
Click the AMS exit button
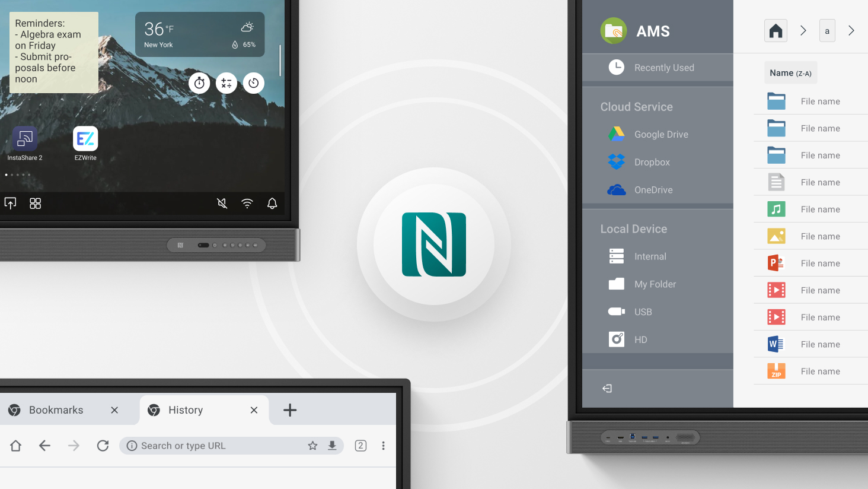pyautogui.click(x=607, y=389)
